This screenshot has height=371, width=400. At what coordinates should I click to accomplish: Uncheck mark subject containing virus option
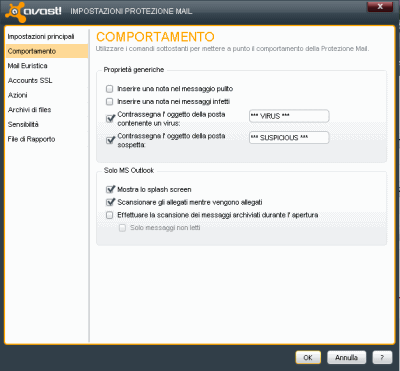[x=110, y=118]
